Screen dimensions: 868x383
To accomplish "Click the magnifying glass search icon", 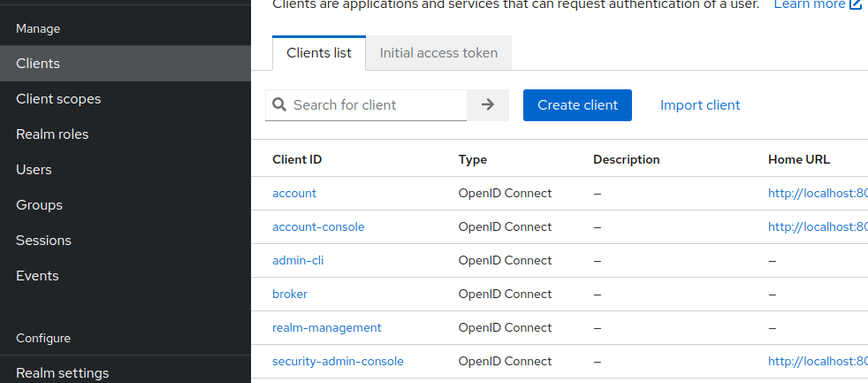I will click(279, 105).
